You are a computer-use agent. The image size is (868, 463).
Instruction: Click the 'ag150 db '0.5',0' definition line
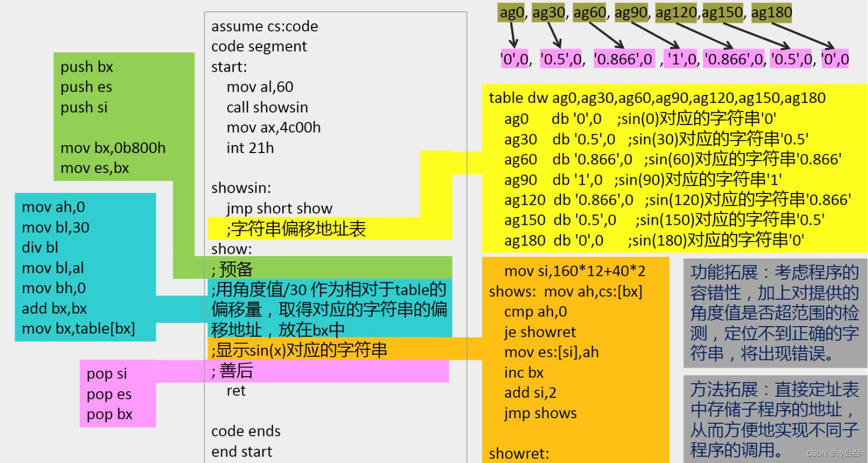[664, 220]
